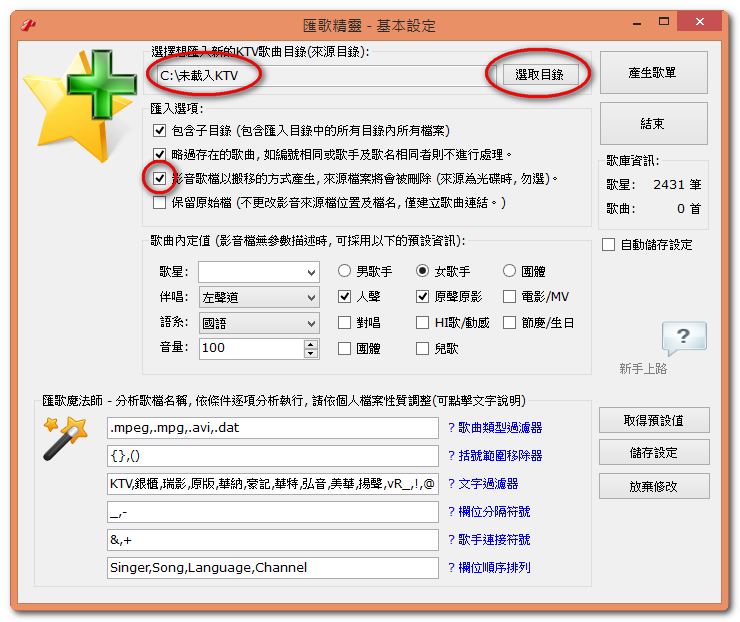Click the 文字過濾器 keyword input field
This screenshot has width=740, height=622.
(272, 484)
